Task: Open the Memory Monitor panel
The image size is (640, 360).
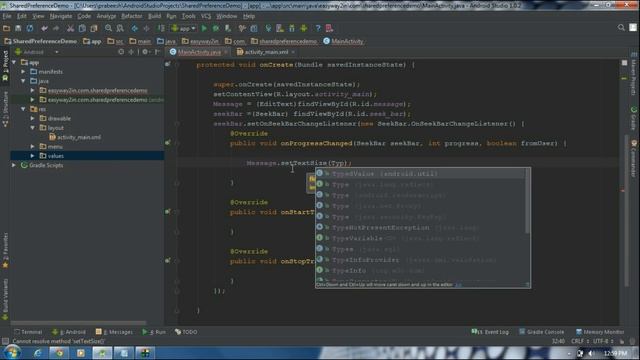Action: [600, 332]
